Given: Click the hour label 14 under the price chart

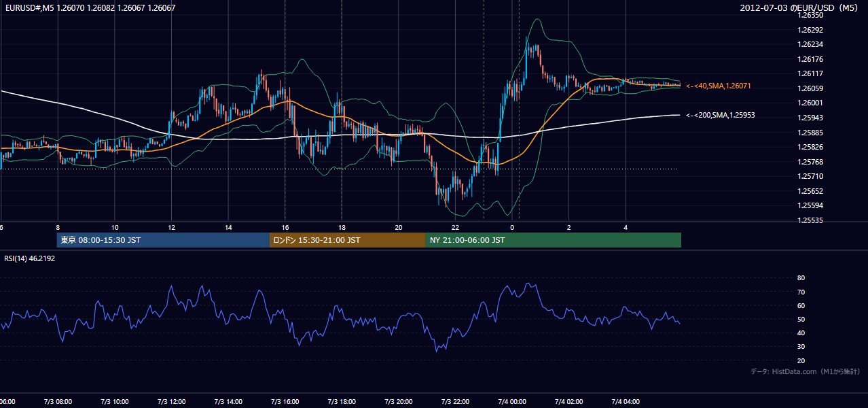Looking at the screenshot, I should click(x=229, y=228).
